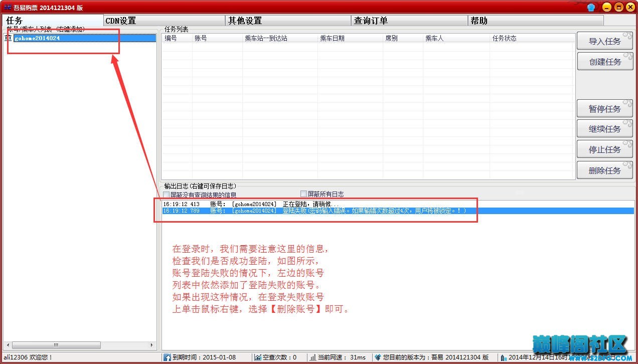Click the date time status icon

point(504,357)
